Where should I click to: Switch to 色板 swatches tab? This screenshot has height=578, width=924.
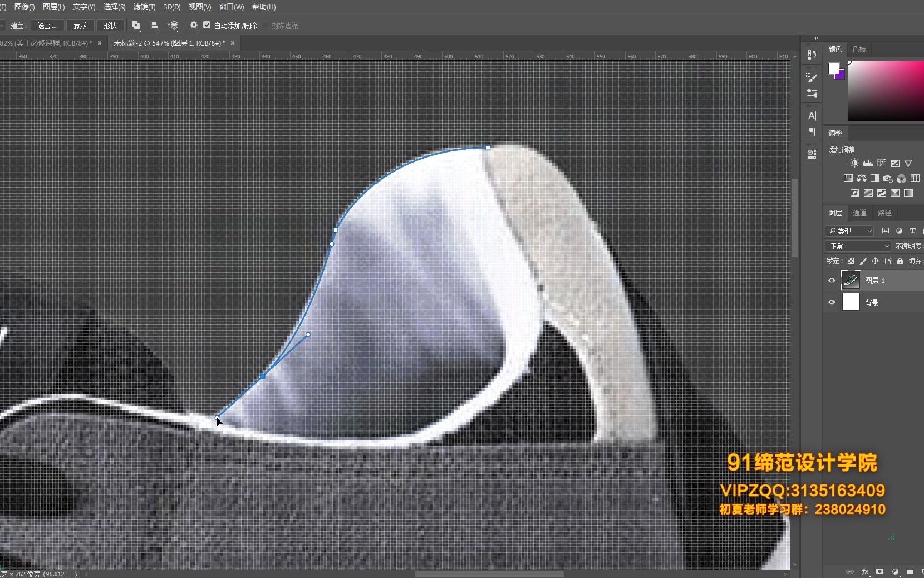(859, 49)
